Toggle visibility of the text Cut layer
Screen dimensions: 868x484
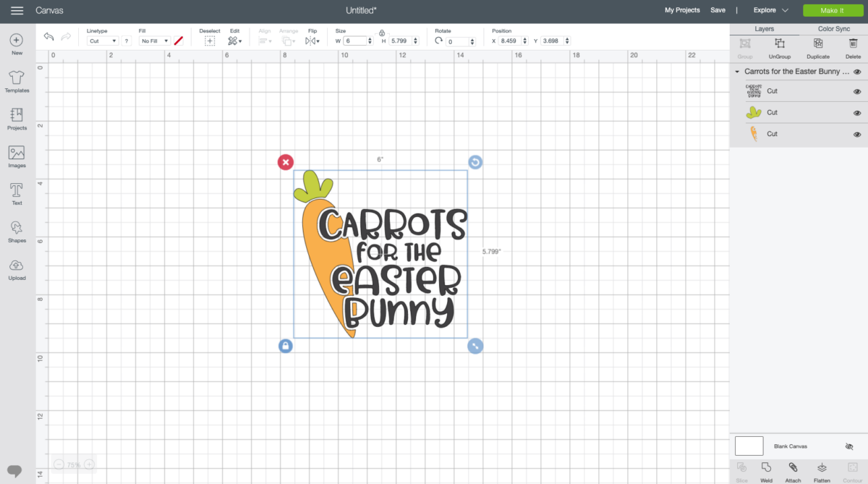(x=857, y=92)
